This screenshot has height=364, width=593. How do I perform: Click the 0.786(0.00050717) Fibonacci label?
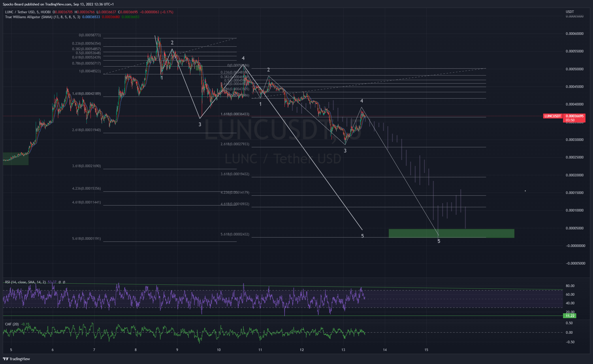pos(86,63)
